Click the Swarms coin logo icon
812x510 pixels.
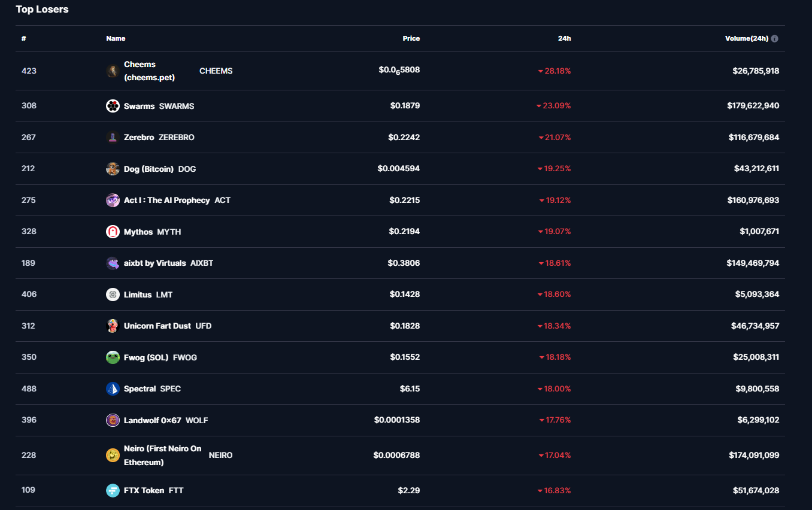click(x=113, y=106)
